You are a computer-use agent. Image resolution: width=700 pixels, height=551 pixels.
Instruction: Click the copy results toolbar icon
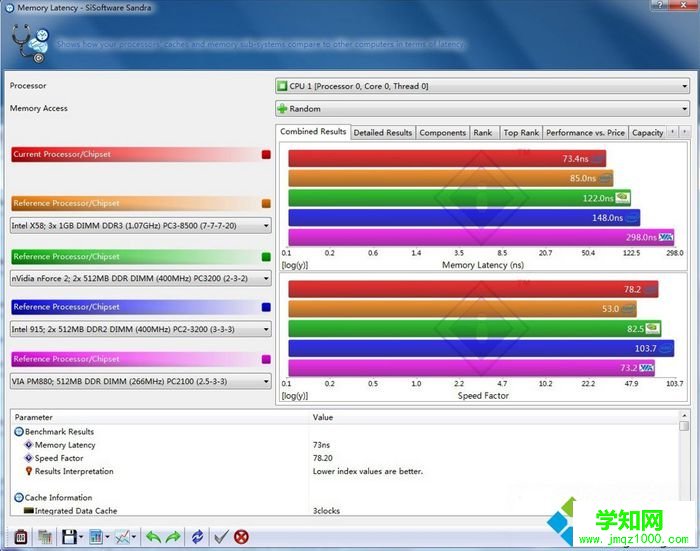pos(45,537)
